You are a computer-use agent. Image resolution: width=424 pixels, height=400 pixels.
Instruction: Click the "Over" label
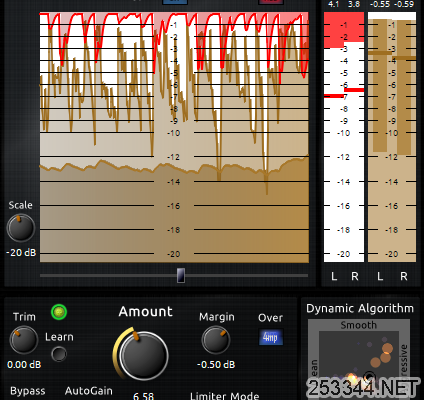coord(270,318)
